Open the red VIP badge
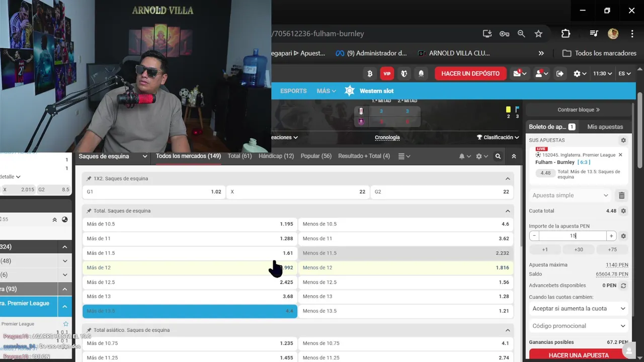This screenshot has width=644, height=362. tap(387, 73)
